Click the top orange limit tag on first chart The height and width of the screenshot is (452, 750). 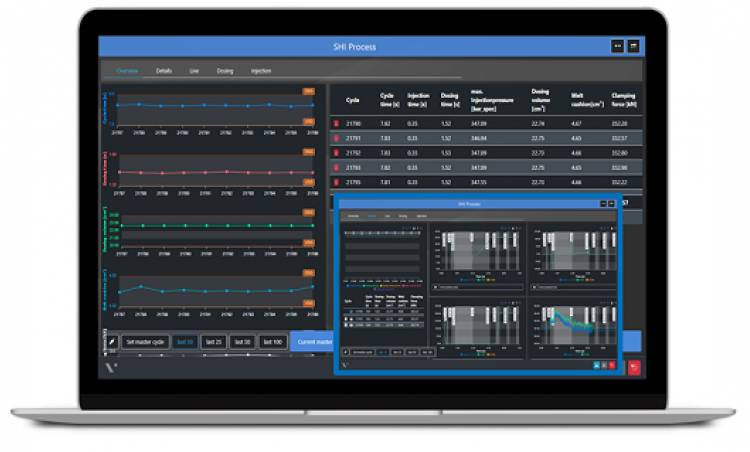(309, 91)
